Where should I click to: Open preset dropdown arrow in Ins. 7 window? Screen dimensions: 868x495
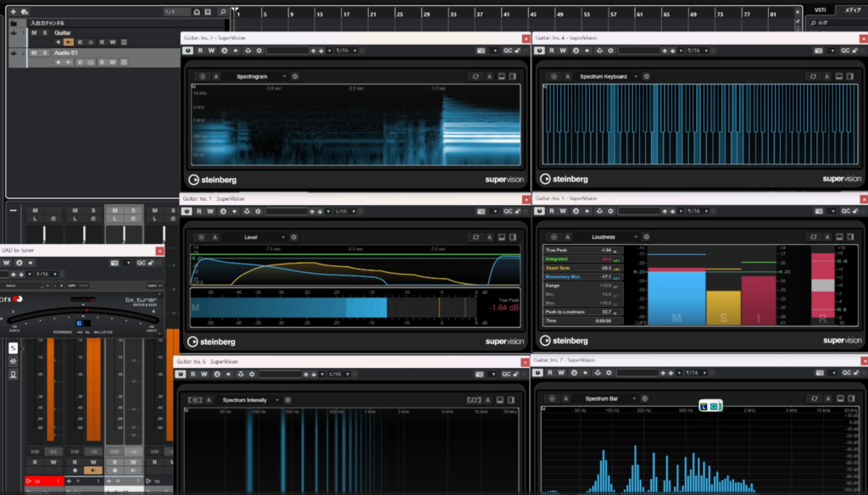point(679,373)
